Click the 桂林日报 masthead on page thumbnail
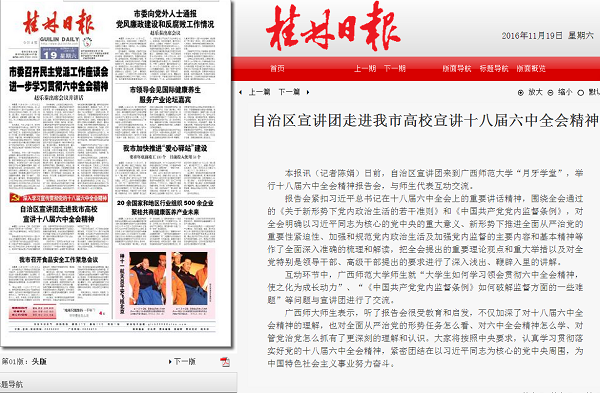 click(58, 22)
